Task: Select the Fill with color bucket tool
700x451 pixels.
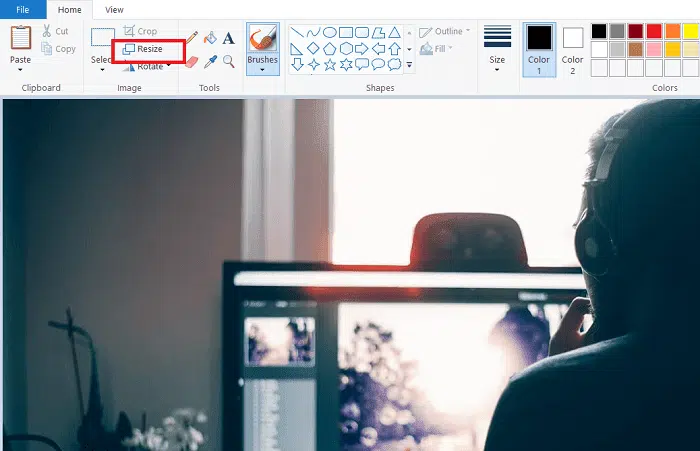Action: (210, 38)
